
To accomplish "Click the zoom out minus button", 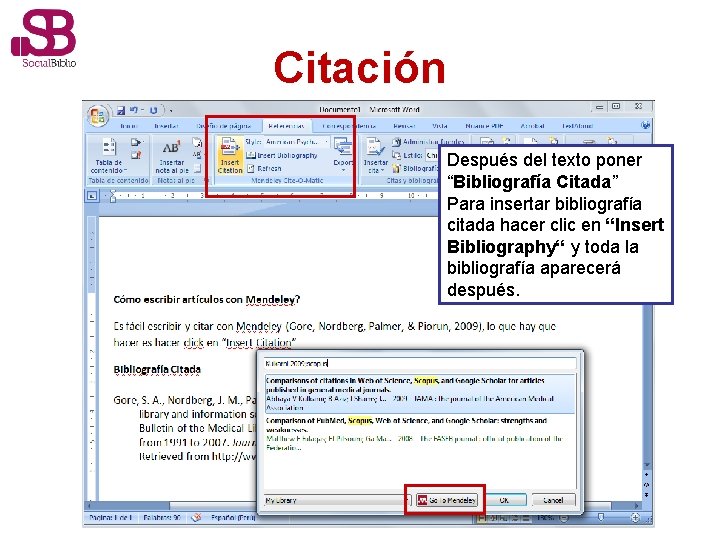I will [x=563, y=518].
